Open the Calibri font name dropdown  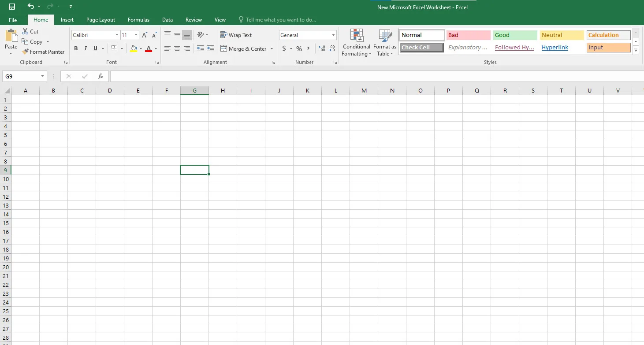[117, 35]
